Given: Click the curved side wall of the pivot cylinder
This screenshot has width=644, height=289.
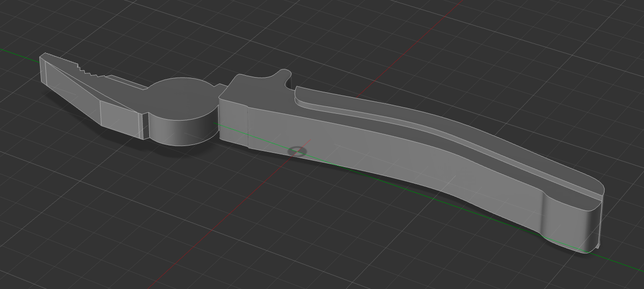Looking at the screenshot, I should click(181, 131).
